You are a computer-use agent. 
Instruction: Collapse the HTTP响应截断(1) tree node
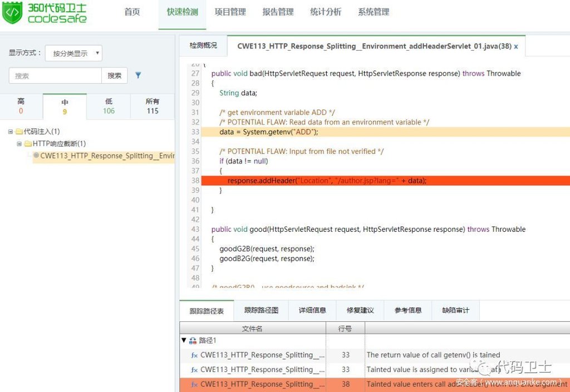[x=19, y=144]
